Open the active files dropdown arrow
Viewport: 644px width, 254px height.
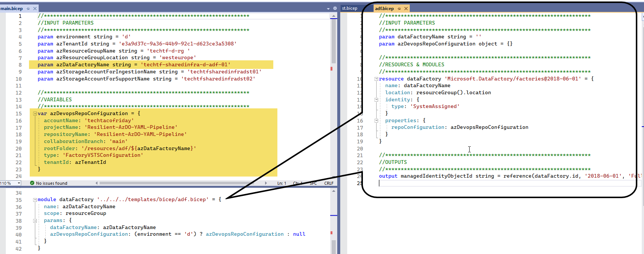click(x=328, y=9)
